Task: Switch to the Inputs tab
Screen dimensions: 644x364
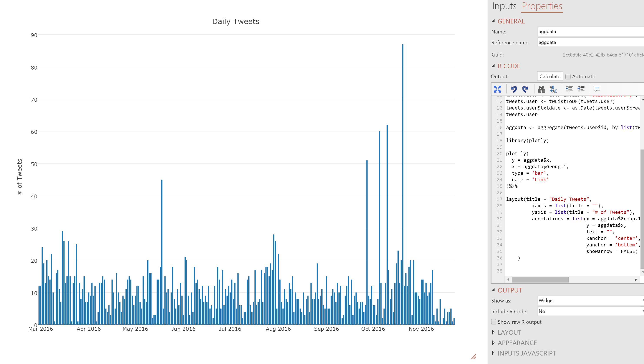Action: [504, 6]
